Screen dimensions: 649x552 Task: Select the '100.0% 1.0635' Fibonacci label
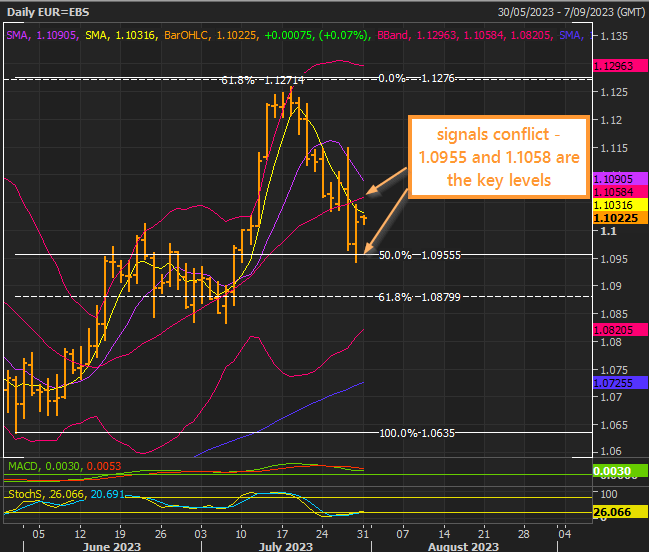[x=417, y=433]
